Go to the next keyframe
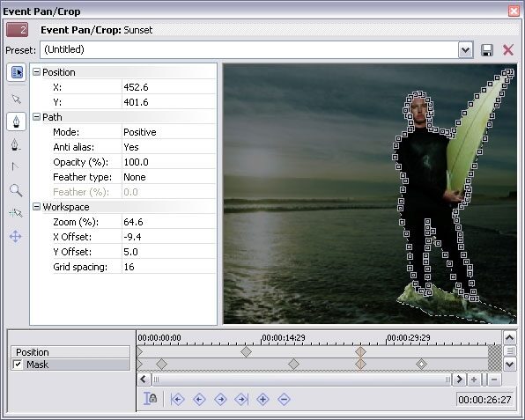 pos(220,399)
